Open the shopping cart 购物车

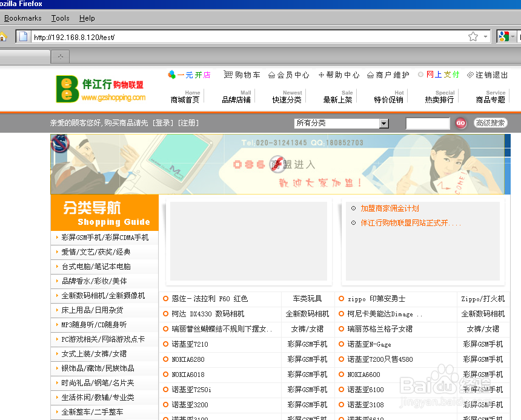tap(242, 75)
